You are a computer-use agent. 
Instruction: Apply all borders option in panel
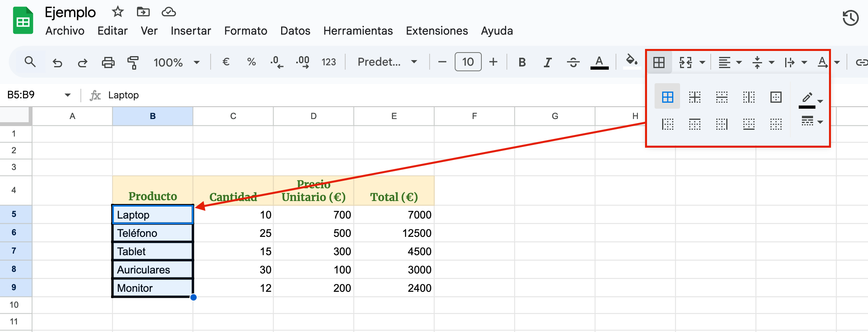click(x=667, y=97)
